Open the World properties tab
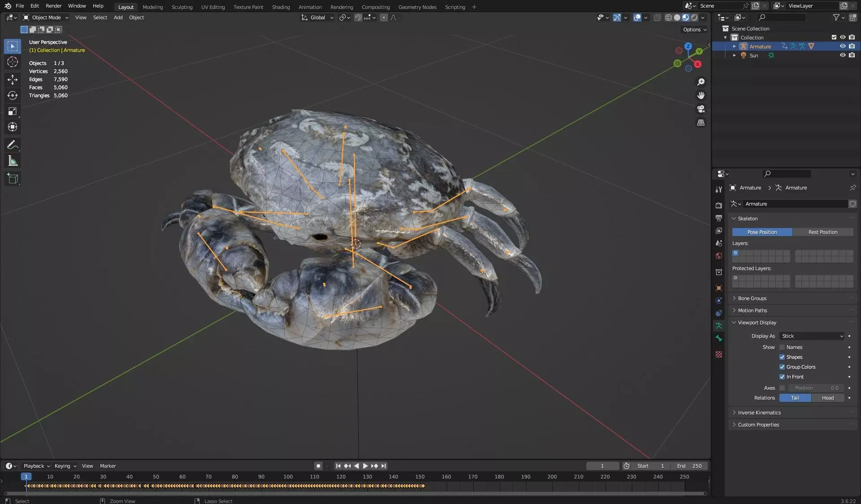The image size is (861, 504). click(719, 256)
